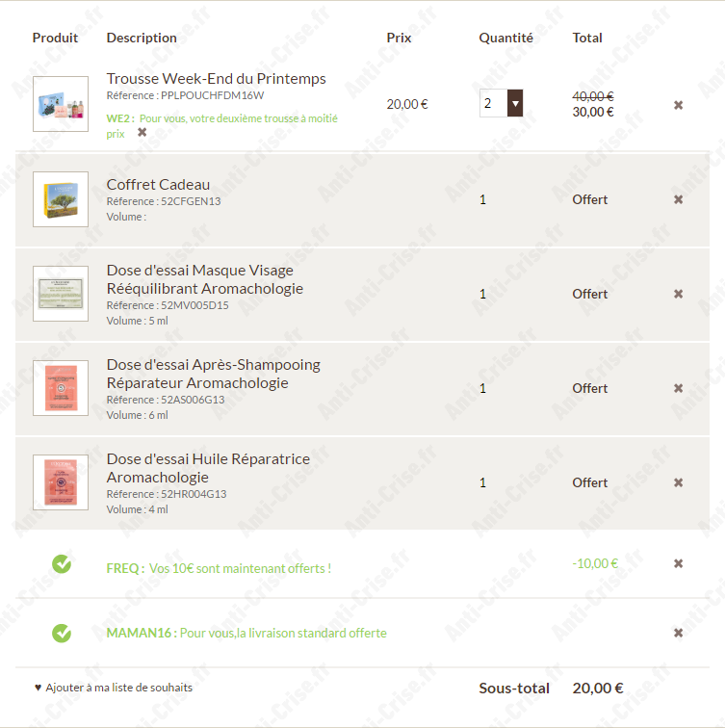Remove the Après-Shampooing Réparateur sample
The width and height of the screenshot is (725, 728).
coord(678,388)
